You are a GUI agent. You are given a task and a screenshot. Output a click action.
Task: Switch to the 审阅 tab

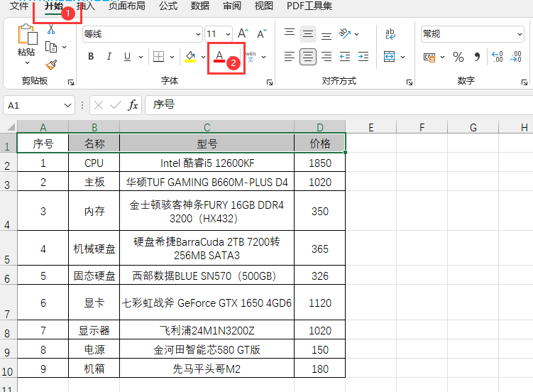coord(232,6)
